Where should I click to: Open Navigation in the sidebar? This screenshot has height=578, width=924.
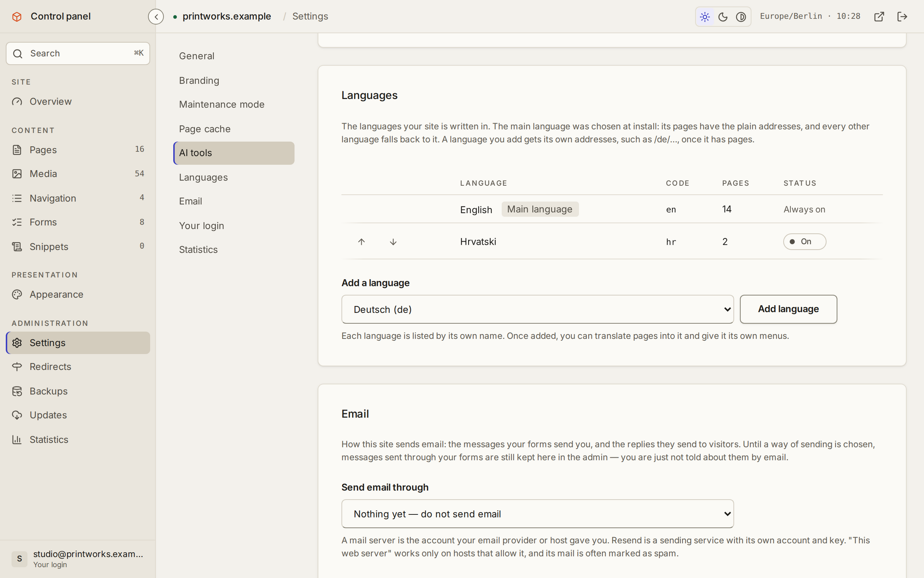pyautogui.click(x=78, y=198)
